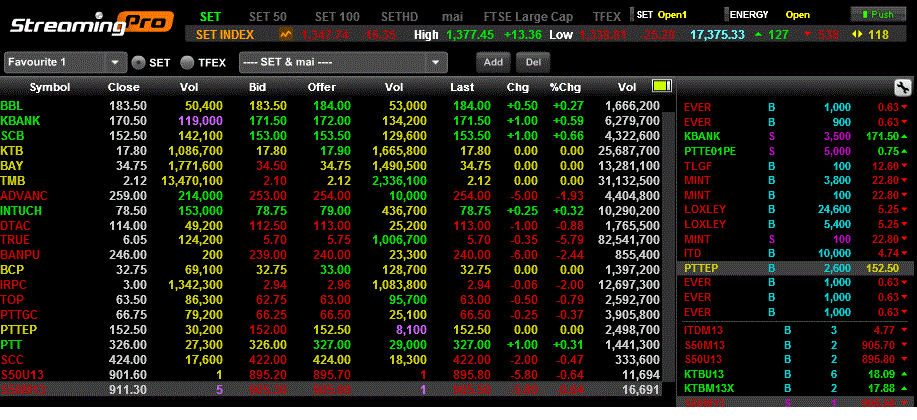Click the Add button
Image resolution: width=917 pixels, height=420 pixels.
493,62
